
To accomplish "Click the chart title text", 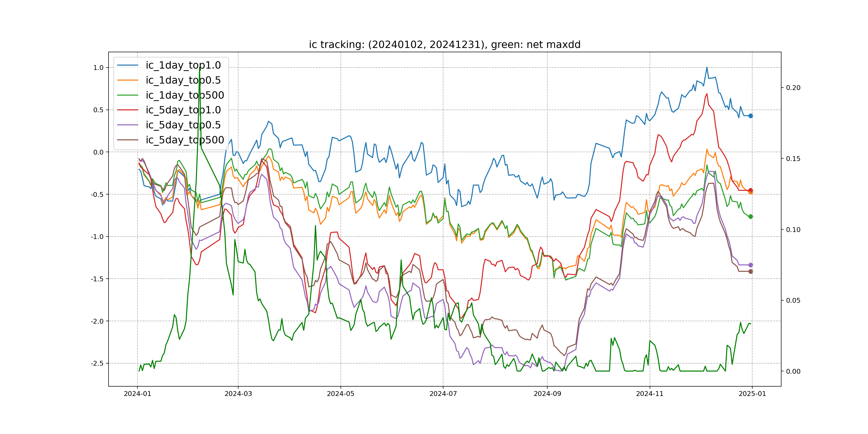I will [x=444, y=45].
